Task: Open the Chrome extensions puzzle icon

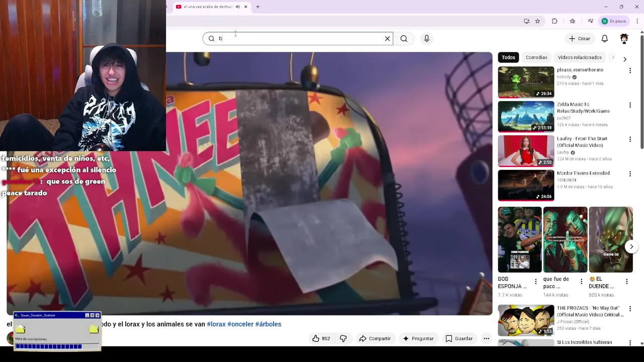Action: click(554, 21)
